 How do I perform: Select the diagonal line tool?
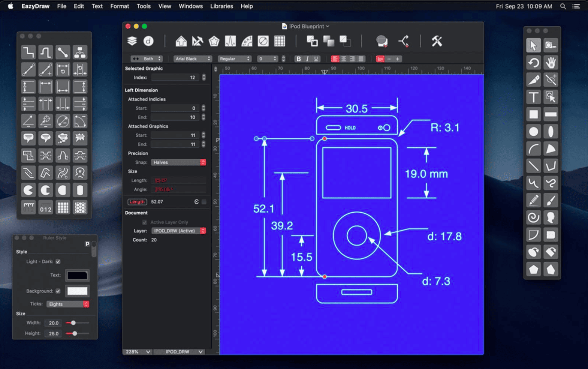pyautogui.click(x=533, y=166)
